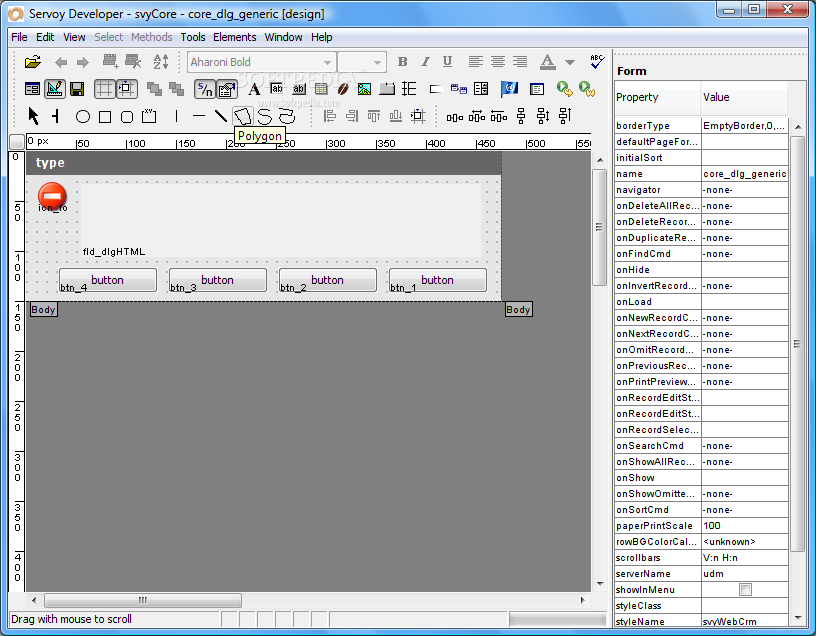Click the text label 'A' element tool
This screenshot has width=816, height=636.
254,89
